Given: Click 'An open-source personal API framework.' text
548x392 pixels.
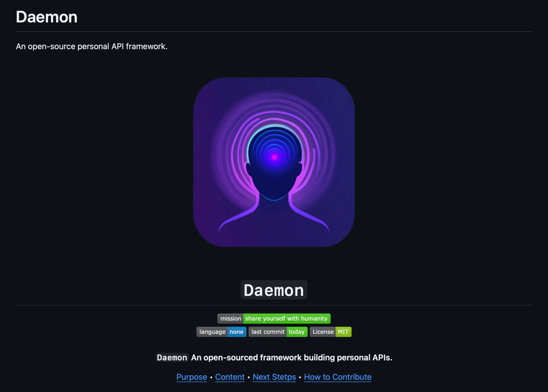Looking at the screenshot, I should coord(92,47).
